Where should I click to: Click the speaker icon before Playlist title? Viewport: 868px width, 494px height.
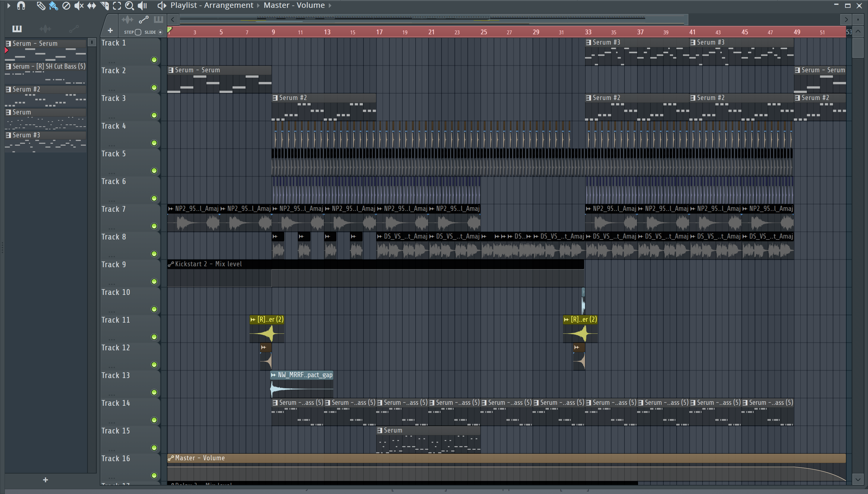[162, 5]
